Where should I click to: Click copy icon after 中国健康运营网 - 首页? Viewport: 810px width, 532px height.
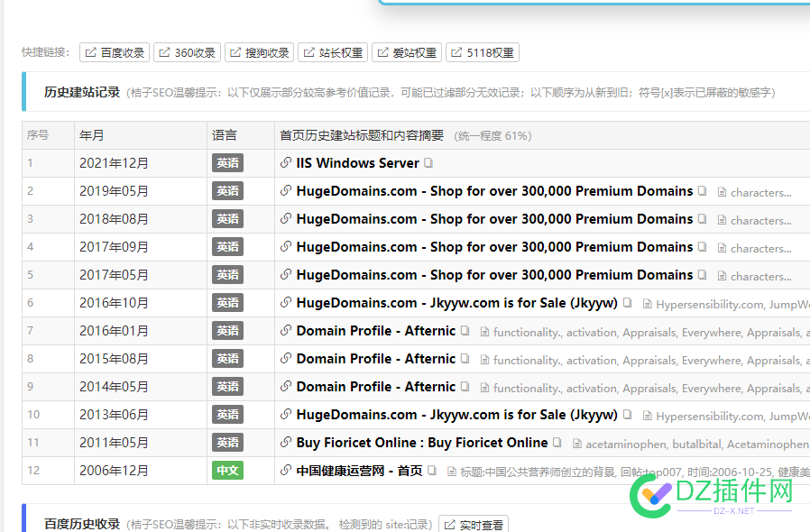432,470
